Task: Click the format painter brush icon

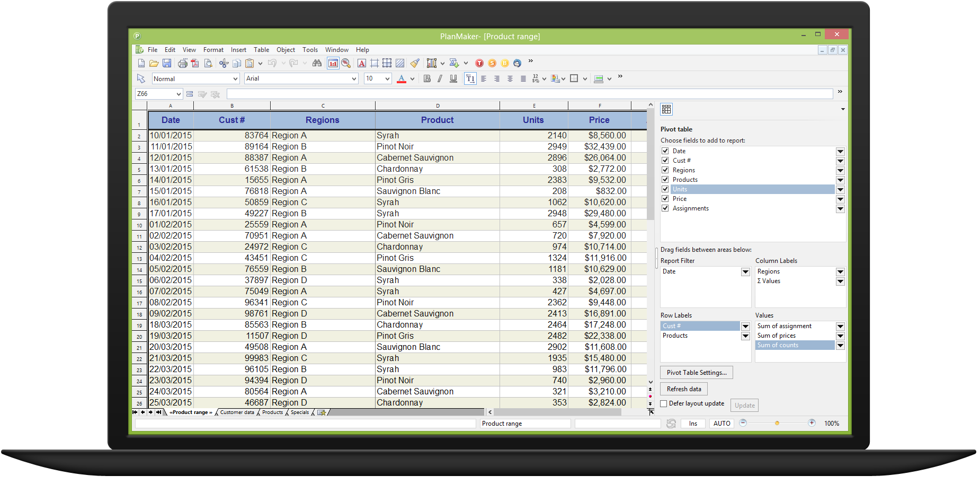Action: pyautogui.click(x=415, y=63)
